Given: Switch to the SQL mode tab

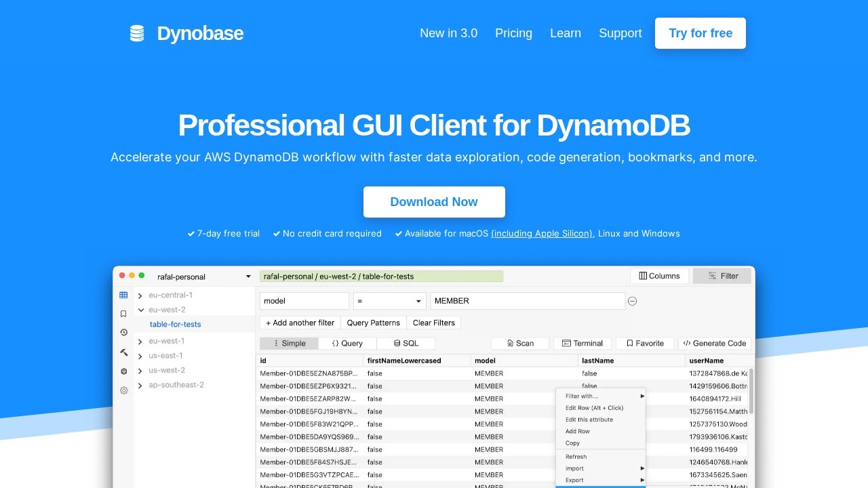Looking at the screenshot, I should click(406, 343).
